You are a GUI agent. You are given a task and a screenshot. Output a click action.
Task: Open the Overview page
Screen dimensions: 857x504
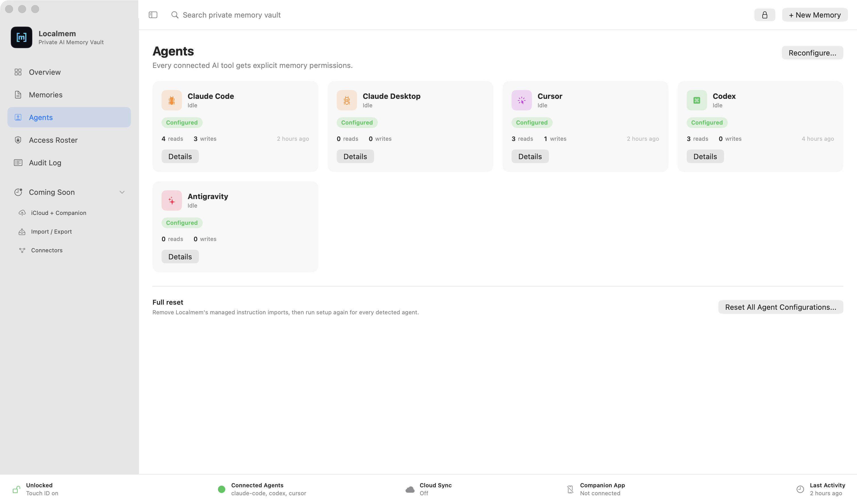(x=69, y=72)
